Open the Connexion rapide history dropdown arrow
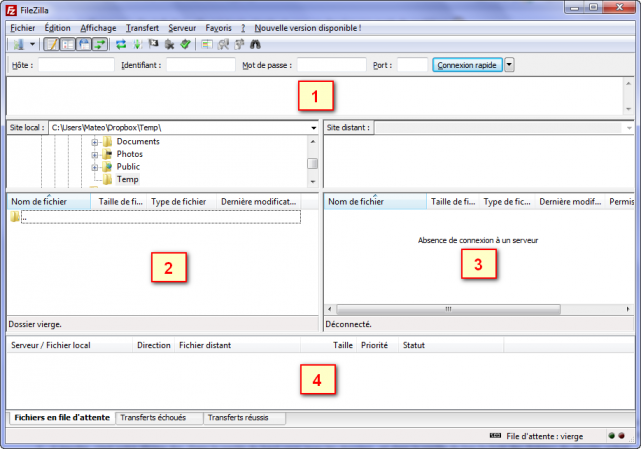Viewport: 641px width, 449px height. (x=510, y=65)
